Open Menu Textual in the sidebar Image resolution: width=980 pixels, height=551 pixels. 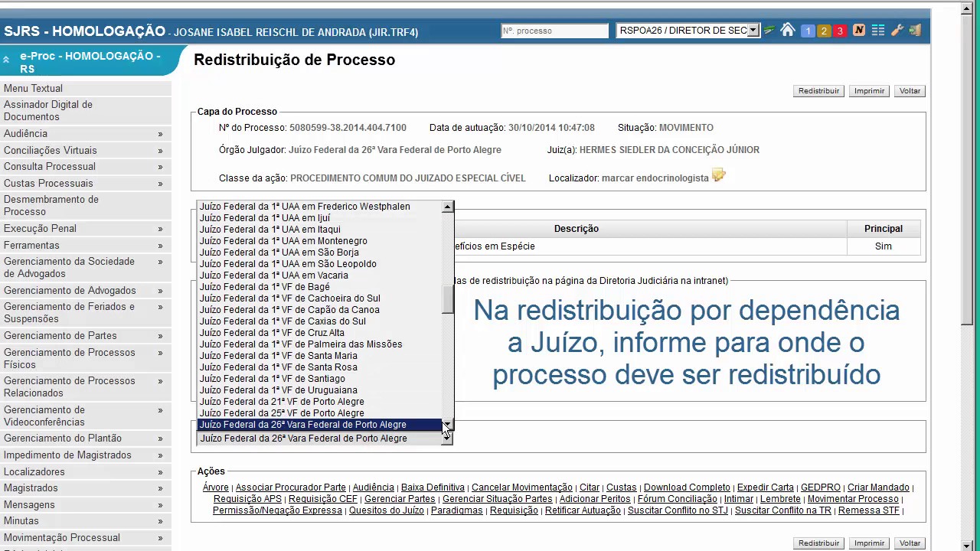(x=86, y=88)
